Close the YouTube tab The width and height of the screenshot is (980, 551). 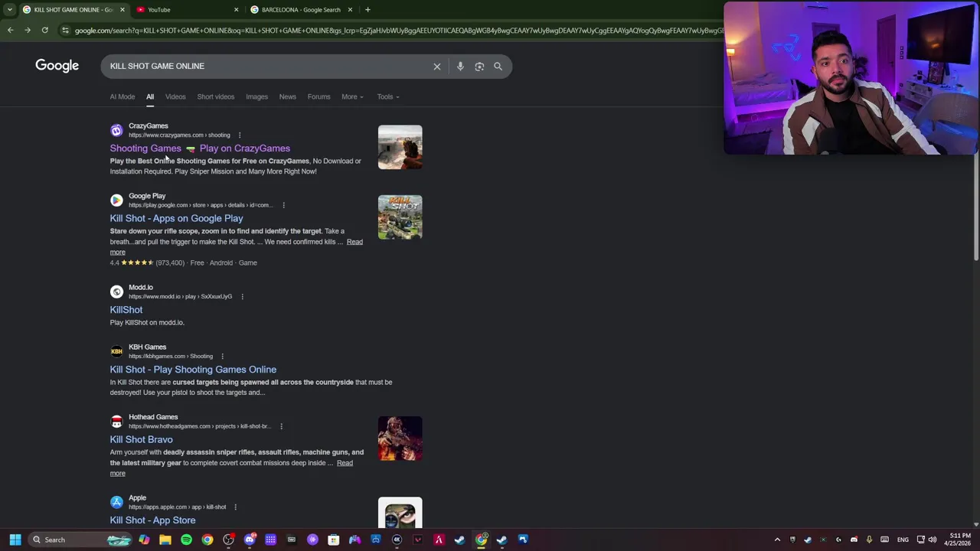click(236, 10)
